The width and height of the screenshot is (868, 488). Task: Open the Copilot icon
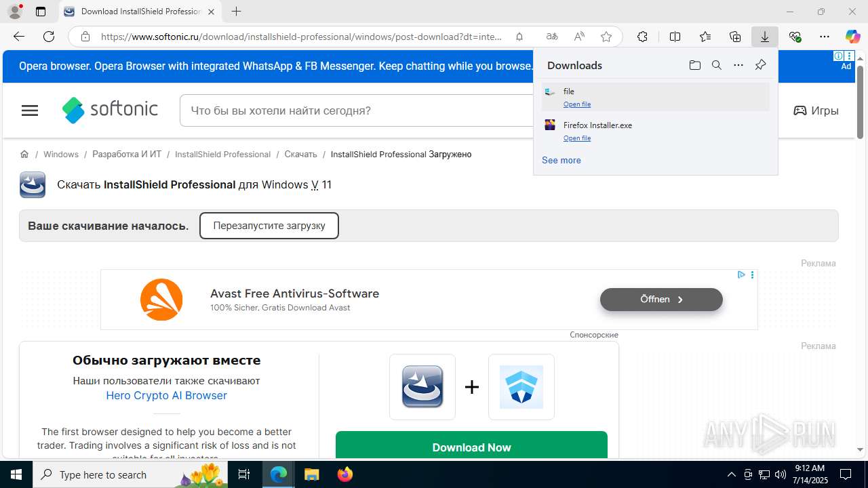coord(852,37)
